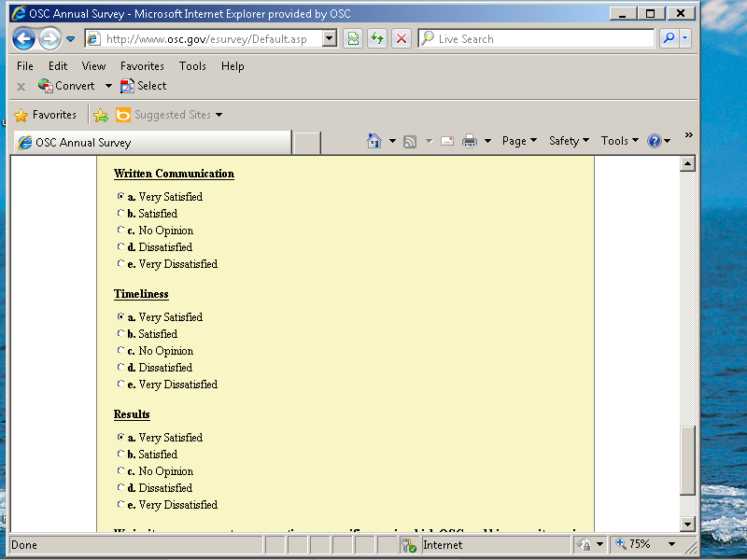
Task: Open the Favorites menu in menu bar
Action: [142, 66]
